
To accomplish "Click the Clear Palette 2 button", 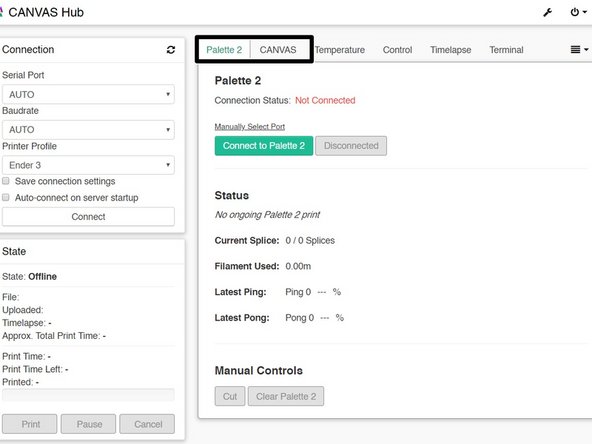I will [x=286, y=396].
